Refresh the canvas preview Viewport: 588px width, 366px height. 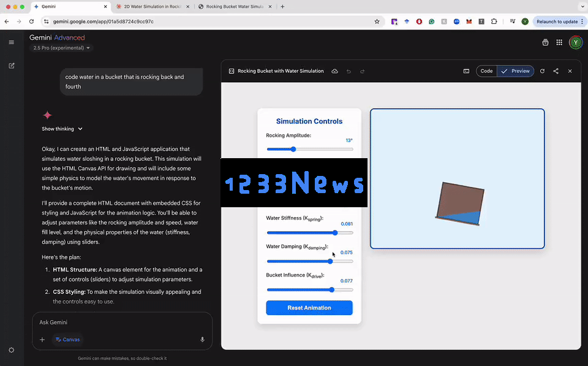pos(542,71)
